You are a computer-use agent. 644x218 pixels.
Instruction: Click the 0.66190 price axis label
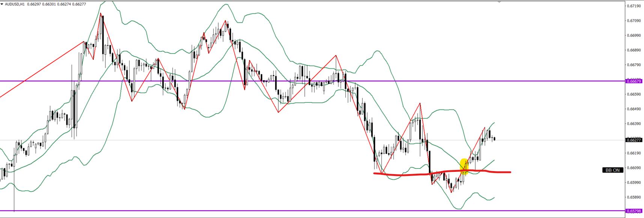coord(634,153)
